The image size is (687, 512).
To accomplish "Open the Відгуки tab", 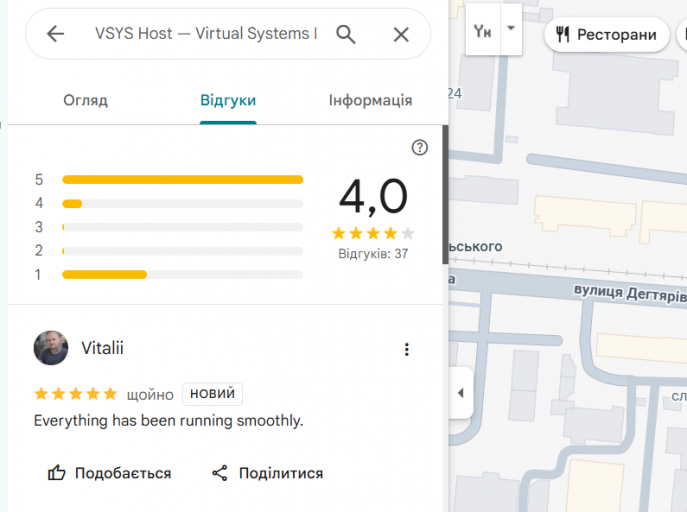I will pos(228,100).
